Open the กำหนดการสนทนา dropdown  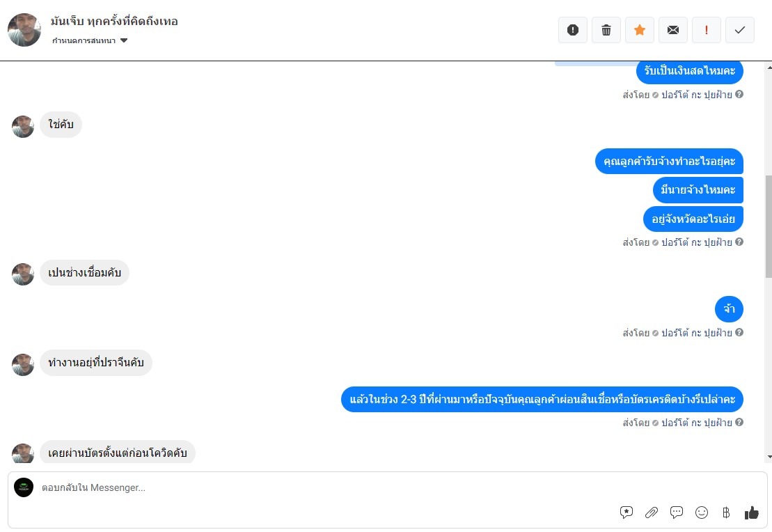click(90, 40)
